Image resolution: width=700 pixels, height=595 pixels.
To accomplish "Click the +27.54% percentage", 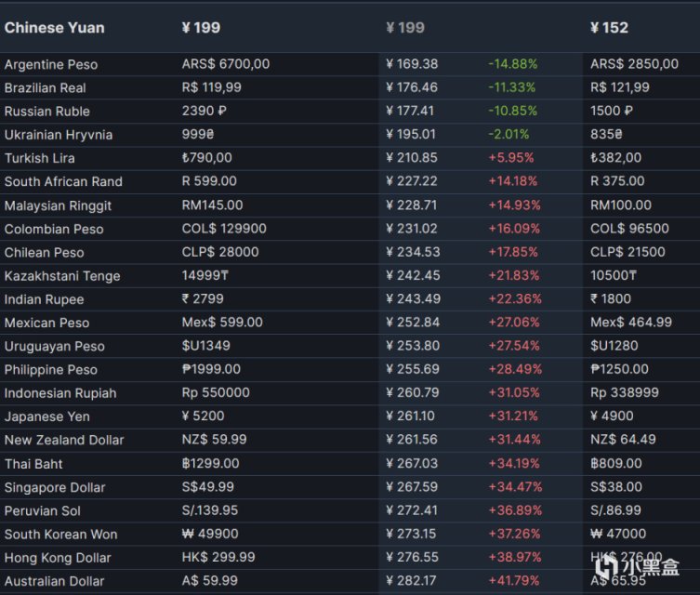I will coord(514,346).
